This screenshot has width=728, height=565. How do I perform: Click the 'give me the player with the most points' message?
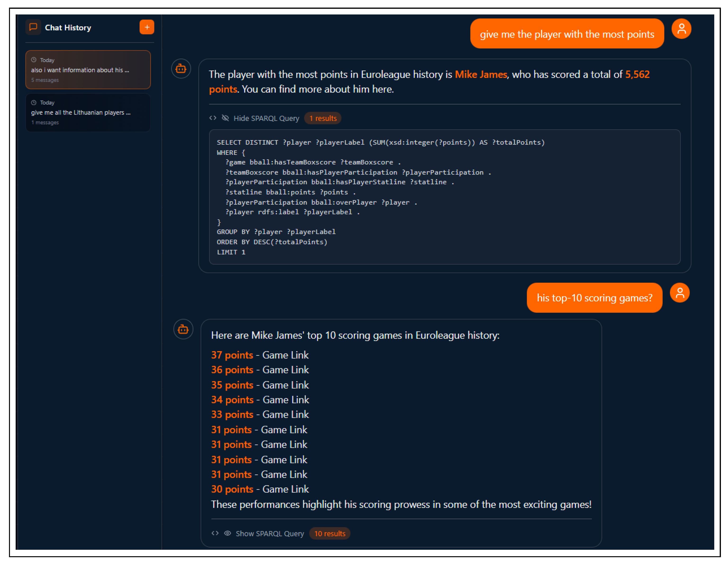tap(567, 34)
